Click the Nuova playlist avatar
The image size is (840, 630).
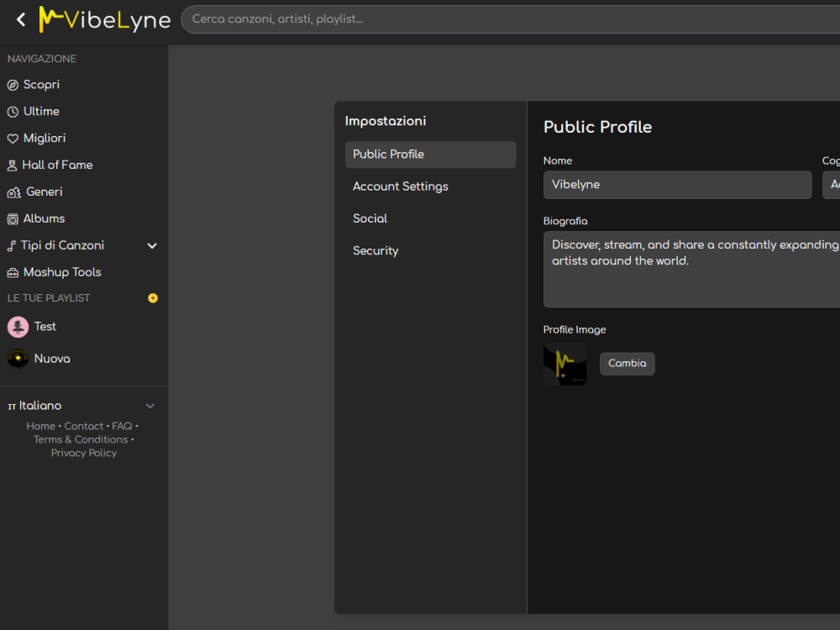coord(18,359)
